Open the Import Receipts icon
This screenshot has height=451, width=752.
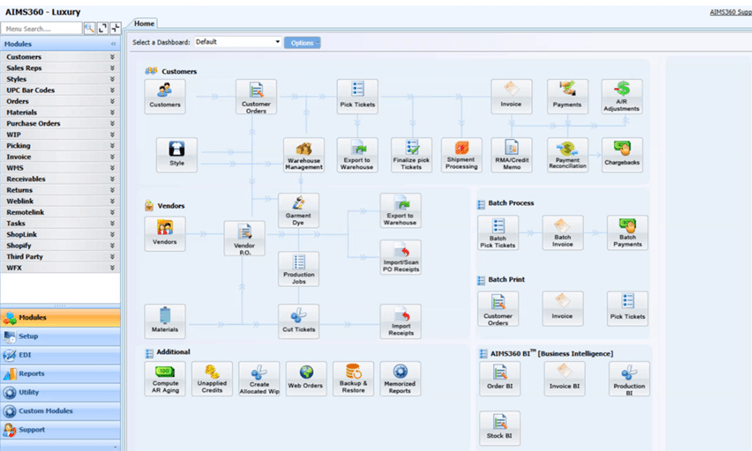(400, 321)
